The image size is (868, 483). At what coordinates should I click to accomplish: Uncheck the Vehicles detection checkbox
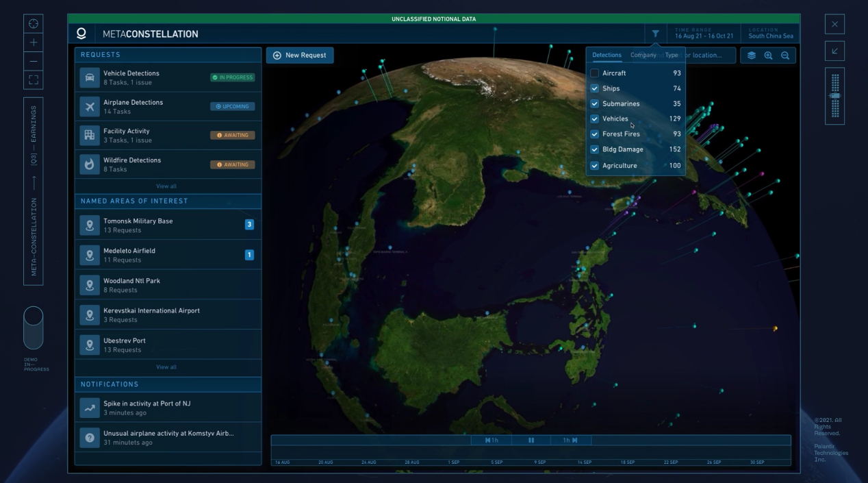click(x=594, y=119)
